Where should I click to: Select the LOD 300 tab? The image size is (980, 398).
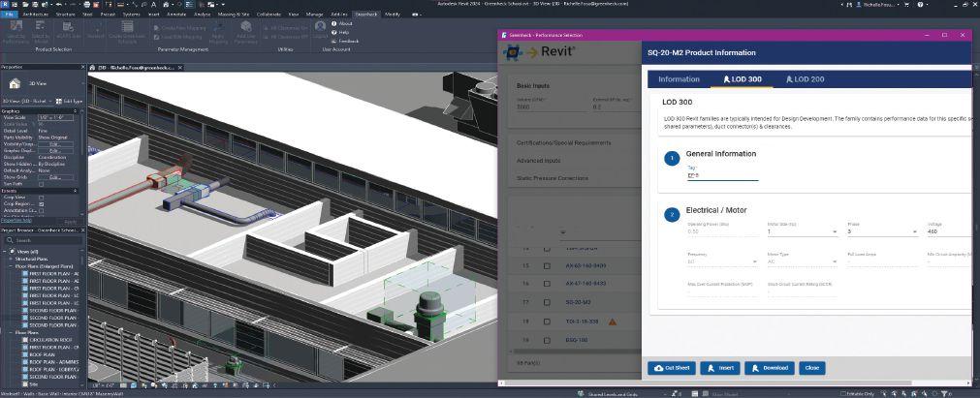tap(742, 79)
